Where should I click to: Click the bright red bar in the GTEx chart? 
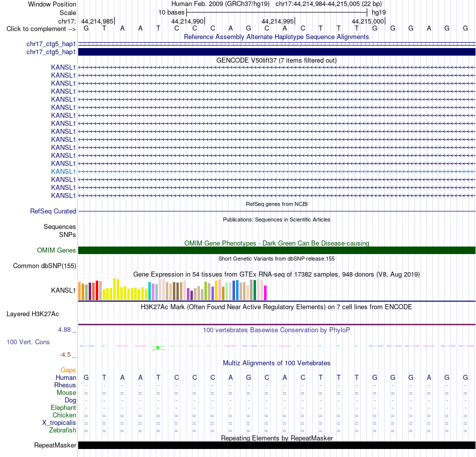(97, 290)
